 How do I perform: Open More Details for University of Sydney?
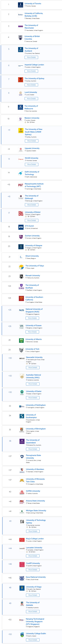(x=31, y=85)
